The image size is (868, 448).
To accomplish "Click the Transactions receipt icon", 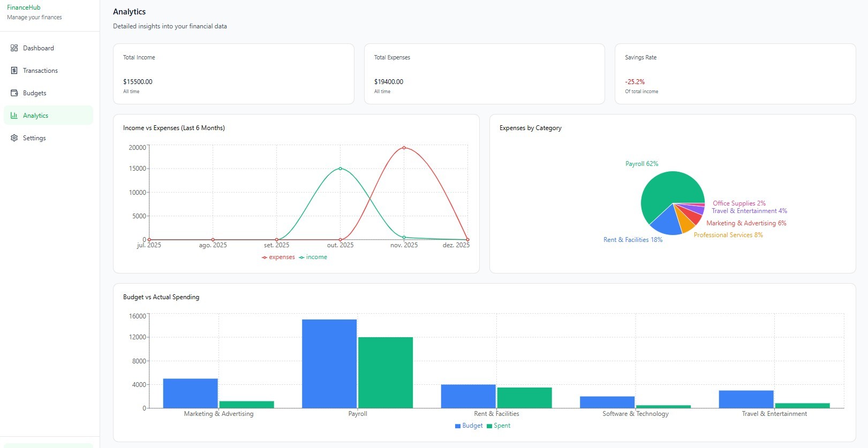I will (x=14, y=71).
